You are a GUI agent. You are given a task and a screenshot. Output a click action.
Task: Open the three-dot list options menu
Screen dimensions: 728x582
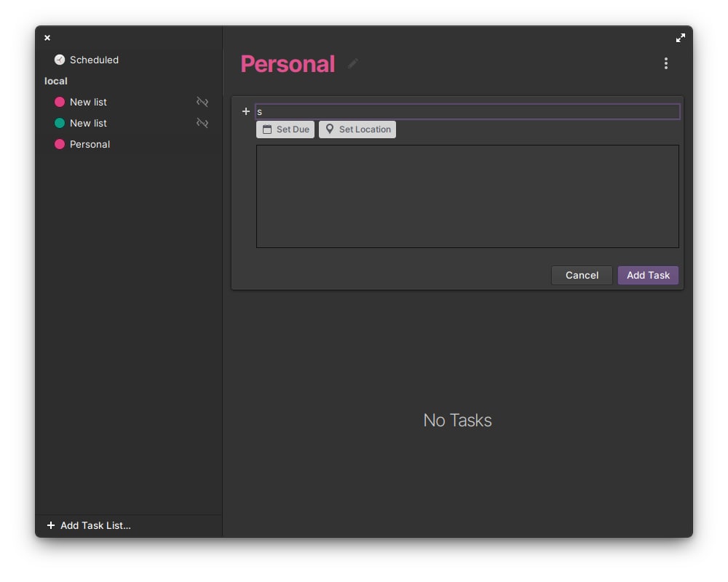[666, 63]
